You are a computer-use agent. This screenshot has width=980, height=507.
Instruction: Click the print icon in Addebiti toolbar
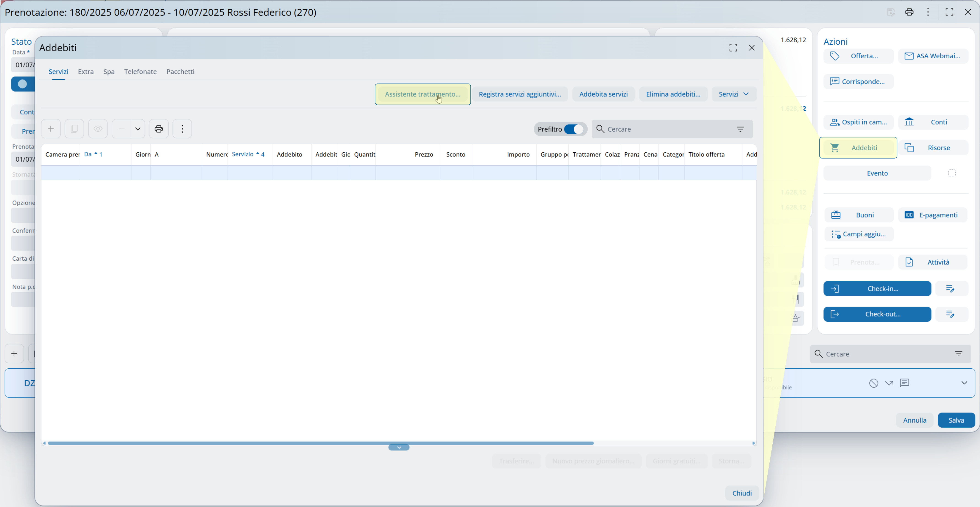click(159, 129)
